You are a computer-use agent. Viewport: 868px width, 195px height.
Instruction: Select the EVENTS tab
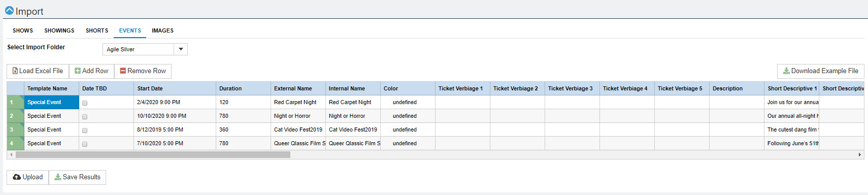[130, 30]
